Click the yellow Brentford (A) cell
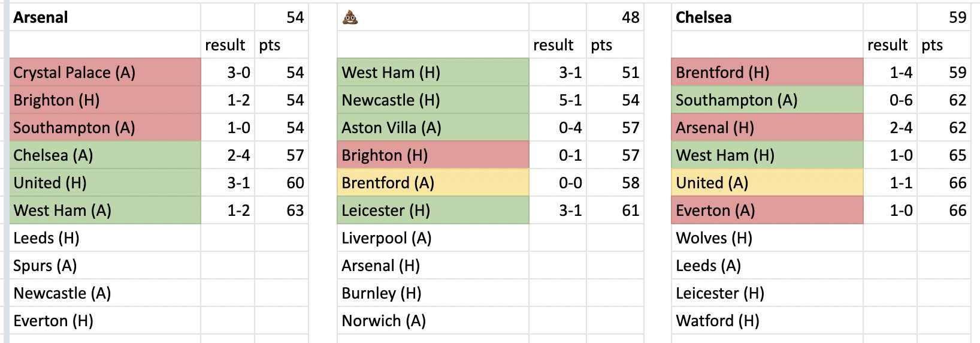This screenshot has width=980, height=343. click(432, 183)
